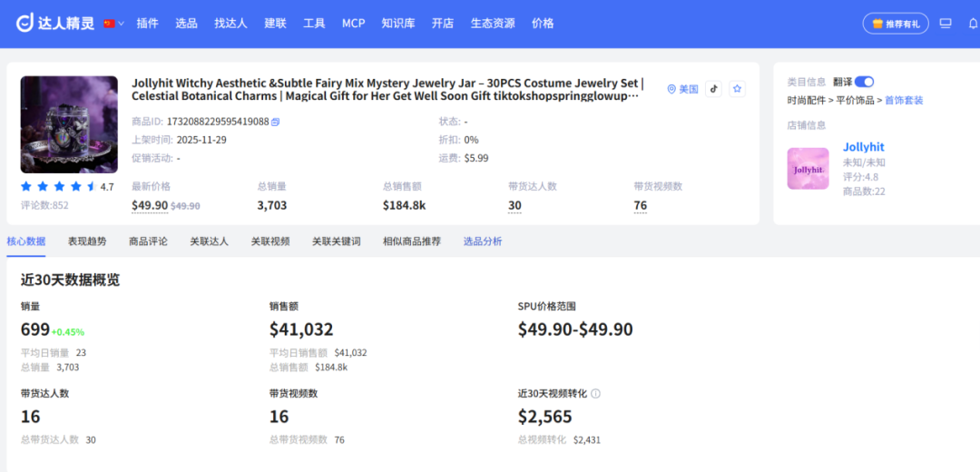
Task: Switch to the 商品评论 tab
Action: point(148,241)
